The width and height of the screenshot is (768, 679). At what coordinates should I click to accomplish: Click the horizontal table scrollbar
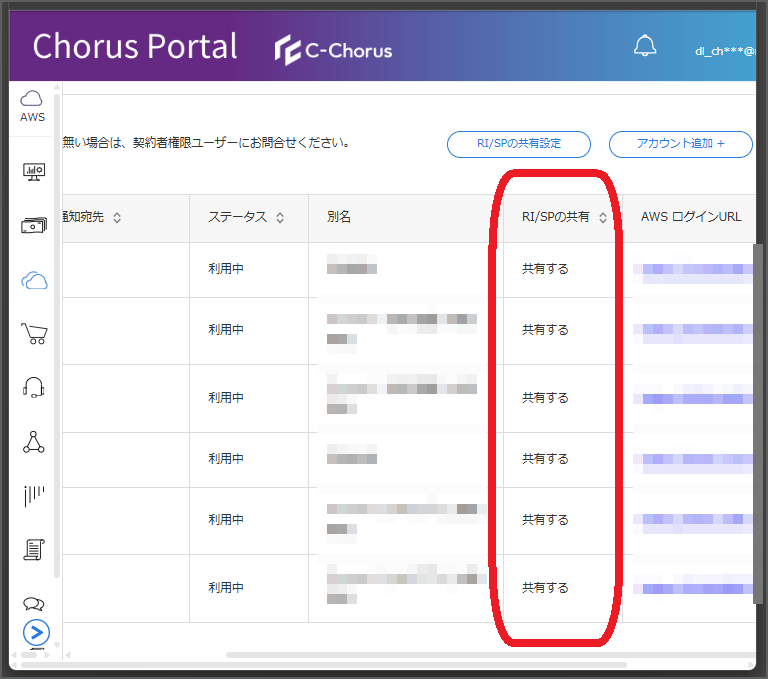click(x=490, y=655)
